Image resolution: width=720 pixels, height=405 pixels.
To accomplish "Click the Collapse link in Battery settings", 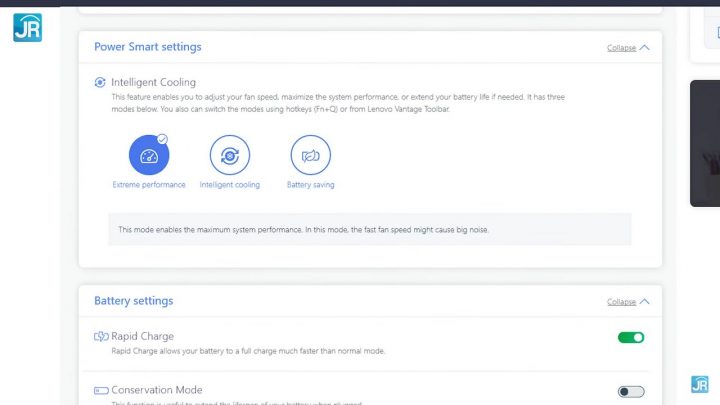I will point(621,302).
